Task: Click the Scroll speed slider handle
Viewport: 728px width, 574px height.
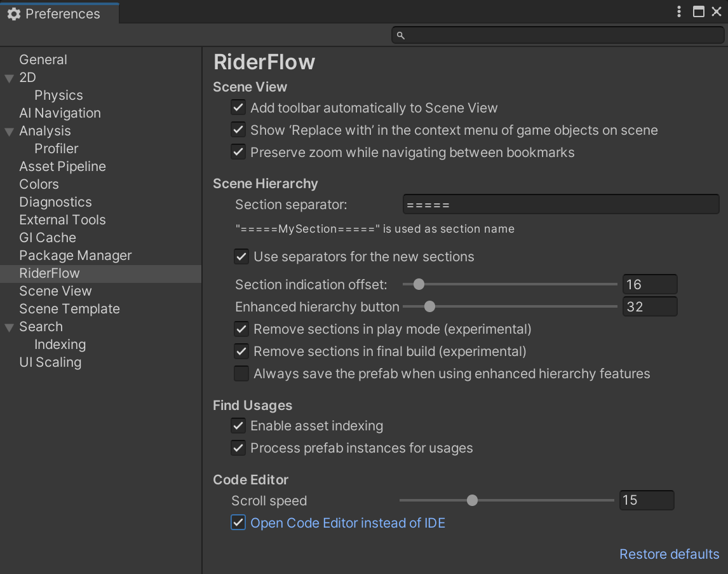Action: point(472,500)
